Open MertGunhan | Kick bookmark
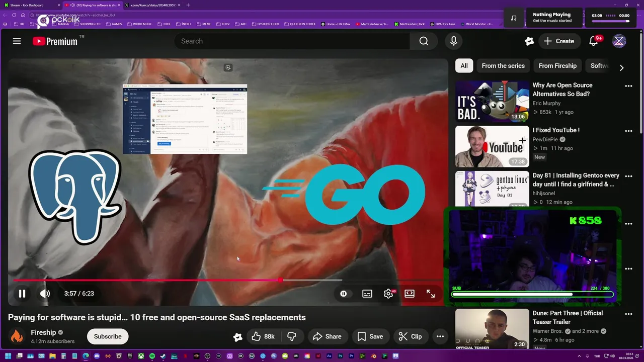 410,24
